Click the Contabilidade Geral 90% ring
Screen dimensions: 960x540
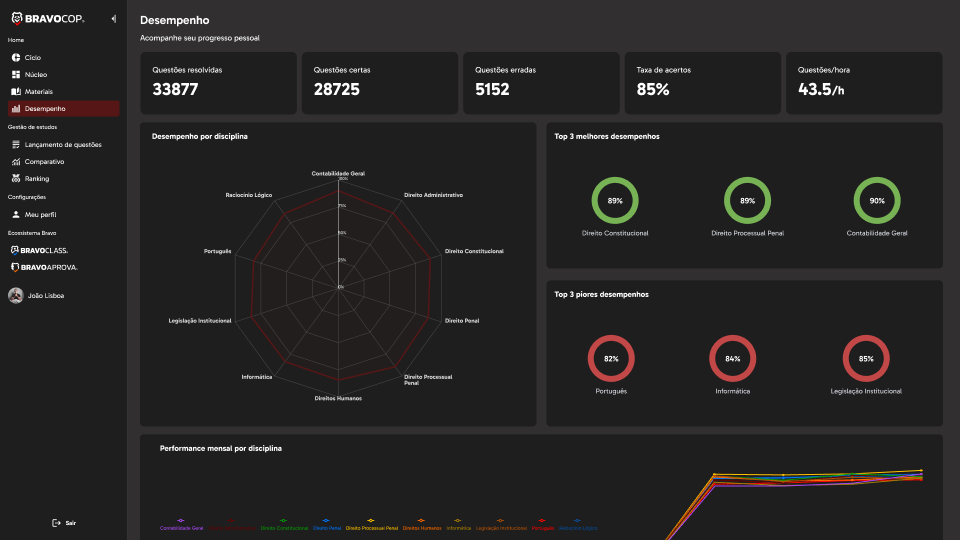click(x=877, y=200)
